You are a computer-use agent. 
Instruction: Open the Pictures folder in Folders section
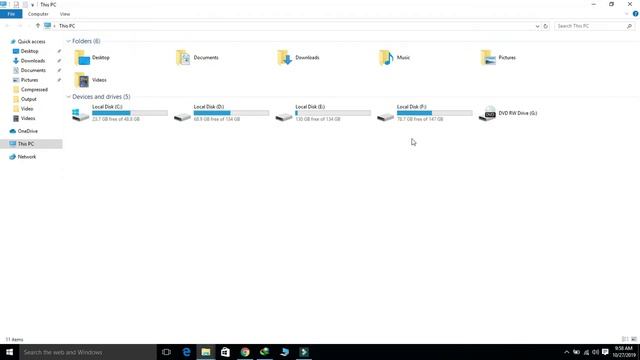(x=498, y=58)
